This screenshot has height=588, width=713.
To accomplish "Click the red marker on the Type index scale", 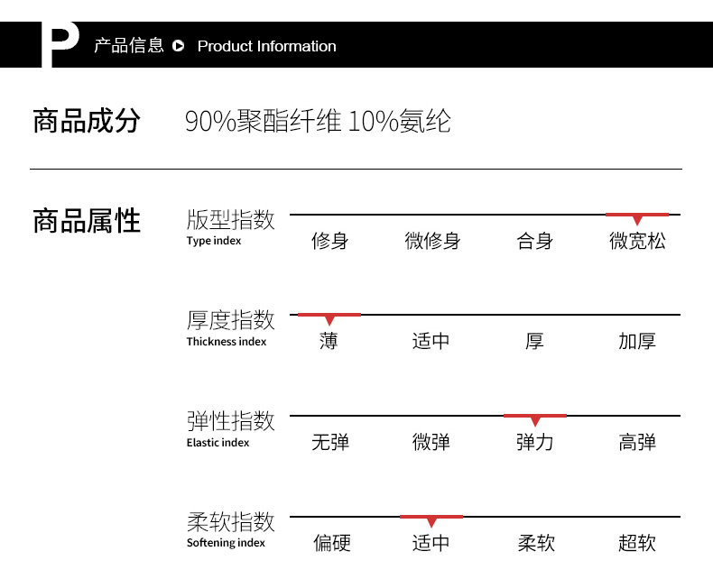I will (636, 216).
